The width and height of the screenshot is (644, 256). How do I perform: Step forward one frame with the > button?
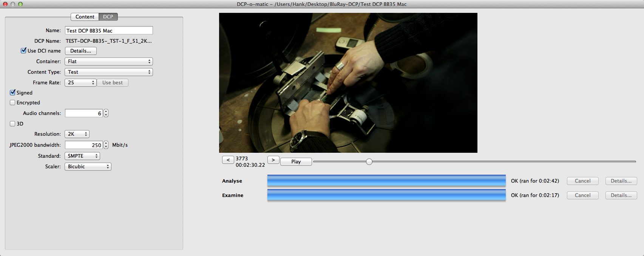pos(273,160)
